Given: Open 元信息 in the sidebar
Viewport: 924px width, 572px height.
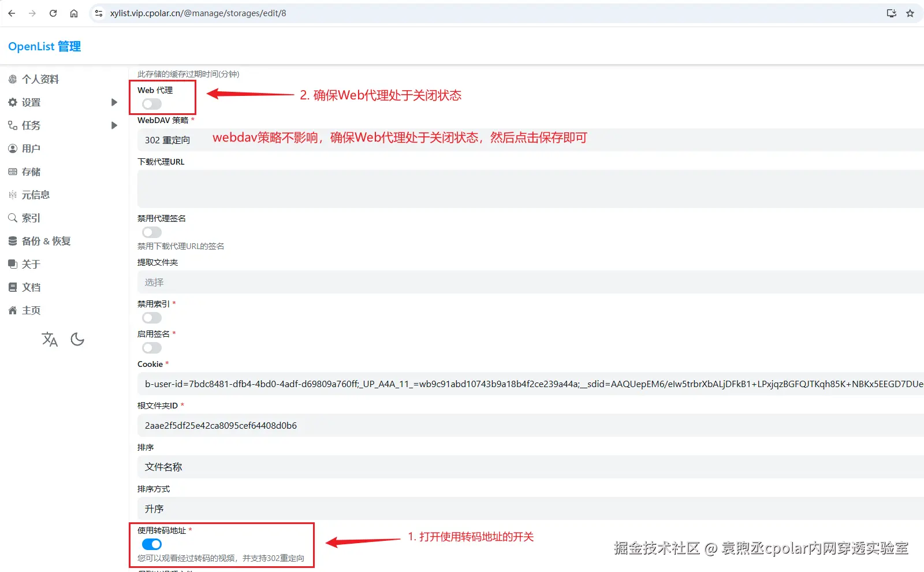Looking at the screenshot, I should 36,195.
